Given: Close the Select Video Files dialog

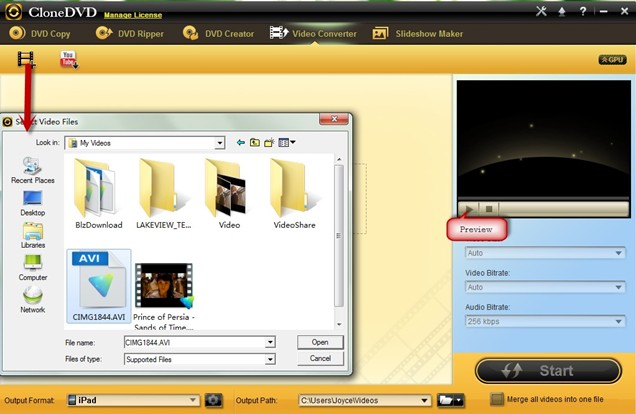Looking at the screenshot, I should tap(334, 119).
